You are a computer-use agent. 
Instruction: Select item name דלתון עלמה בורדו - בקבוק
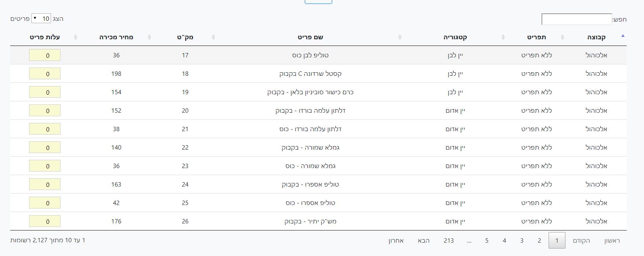tap(310, 111)
